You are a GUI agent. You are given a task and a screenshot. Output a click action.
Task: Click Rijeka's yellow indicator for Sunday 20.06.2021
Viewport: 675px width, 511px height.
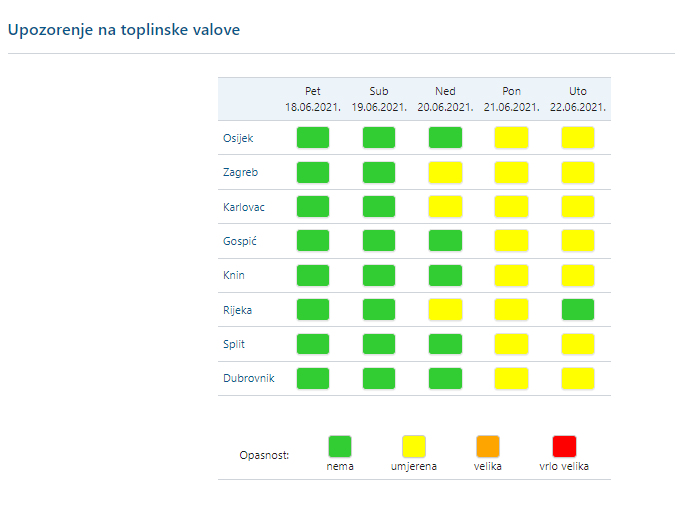point(445,310)
